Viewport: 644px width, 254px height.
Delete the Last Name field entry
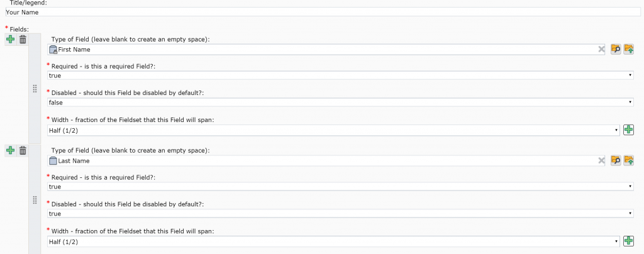tap(23, 150)
